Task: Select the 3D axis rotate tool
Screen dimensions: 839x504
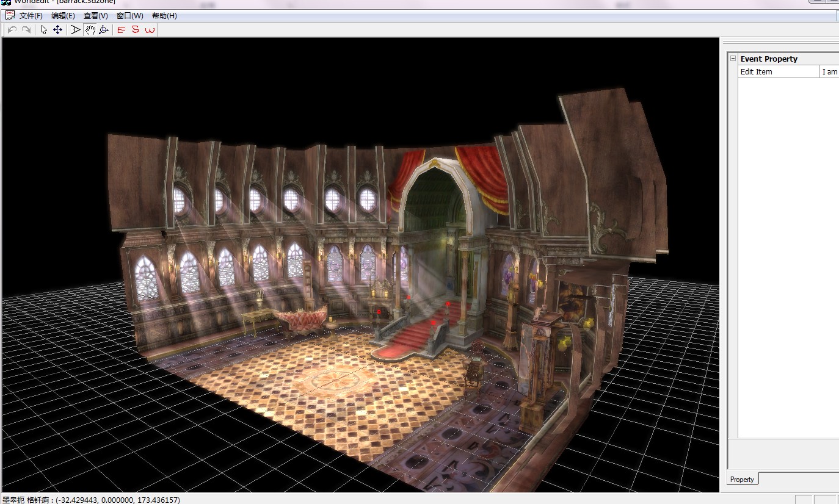Action: [104, 30]
